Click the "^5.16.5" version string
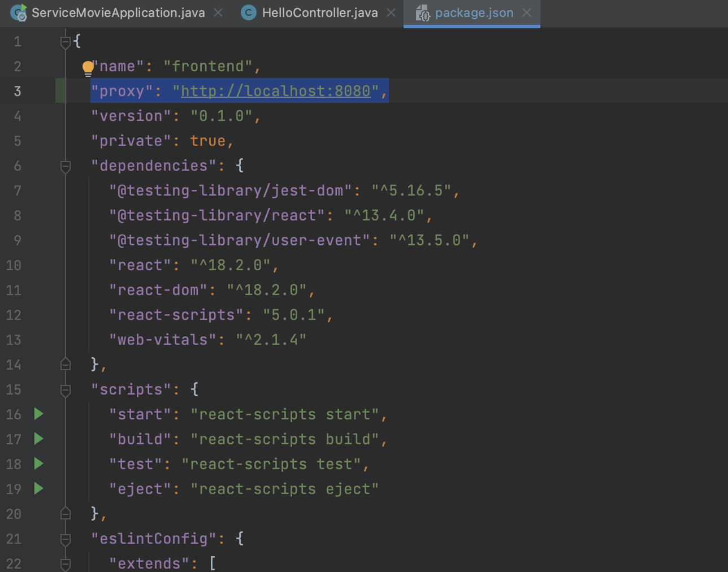 click(411, 190)
